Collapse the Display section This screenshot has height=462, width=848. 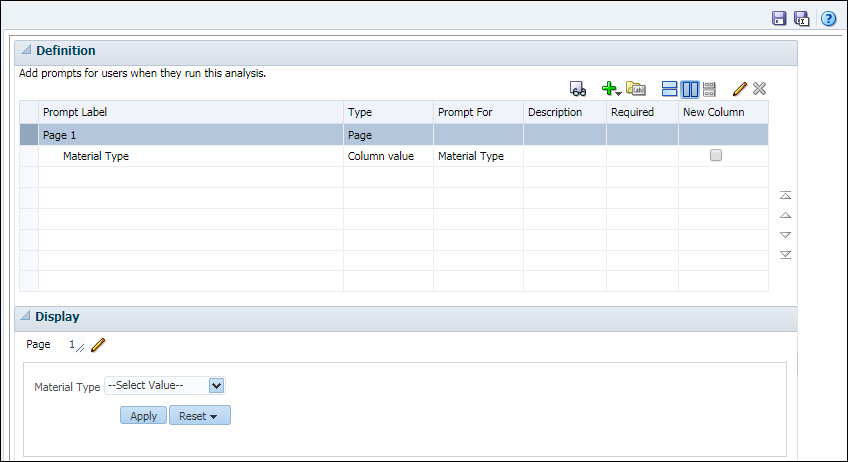coord(26,316)
